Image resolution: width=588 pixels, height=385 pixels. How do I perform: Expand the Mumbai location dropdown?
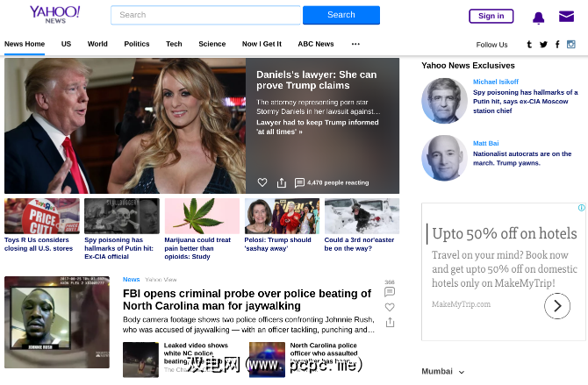coord(443,371)
